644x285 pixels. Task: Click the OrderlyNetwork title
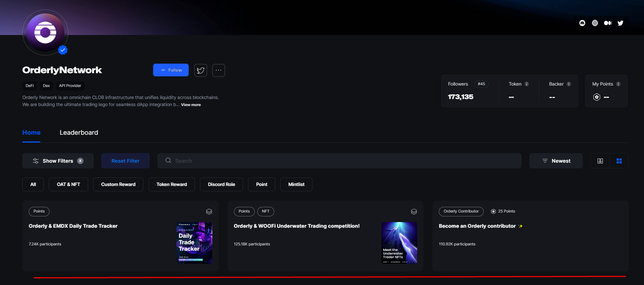[x=62, y=70]
